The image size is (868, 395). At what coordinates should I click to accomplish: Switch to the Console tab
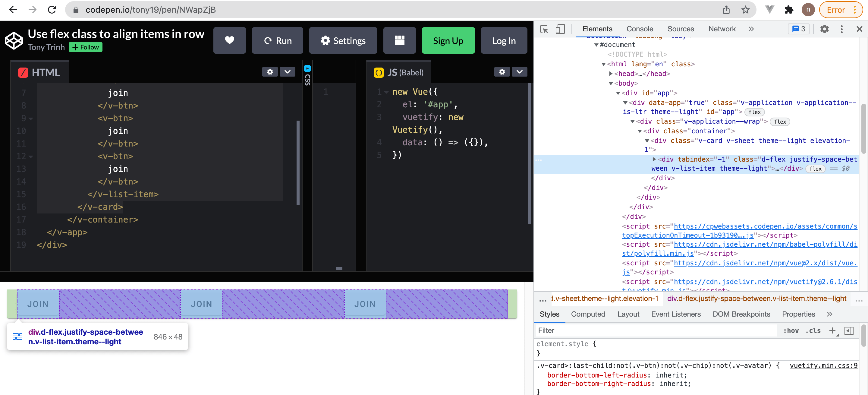click(x=639, y=29)
